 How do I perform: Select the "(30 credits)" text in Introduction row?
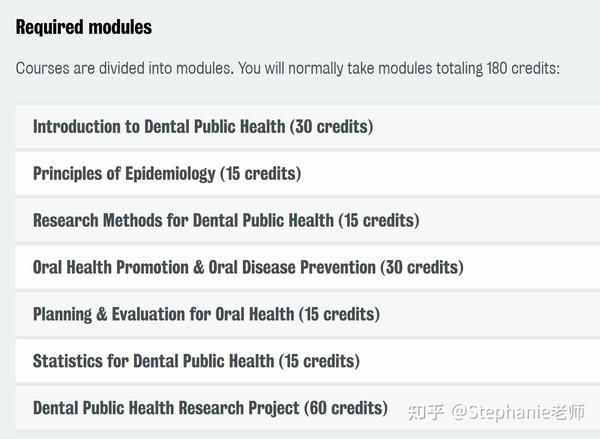[331, 127]
